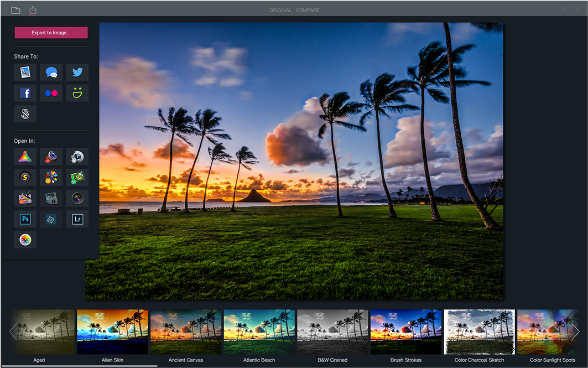Switch to the COMPARE view

pos(308,10)
